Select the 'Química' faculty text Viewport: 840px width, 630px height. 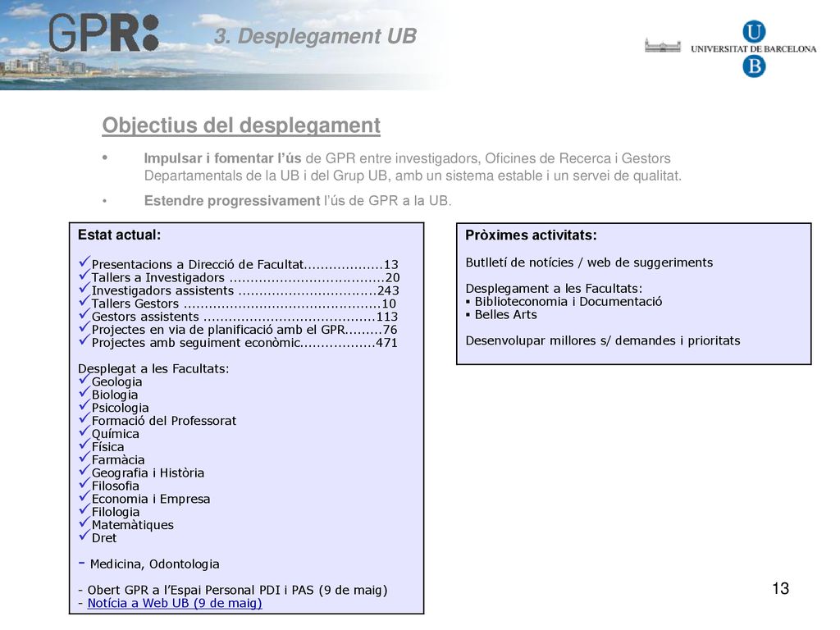[x=115, y=434]
